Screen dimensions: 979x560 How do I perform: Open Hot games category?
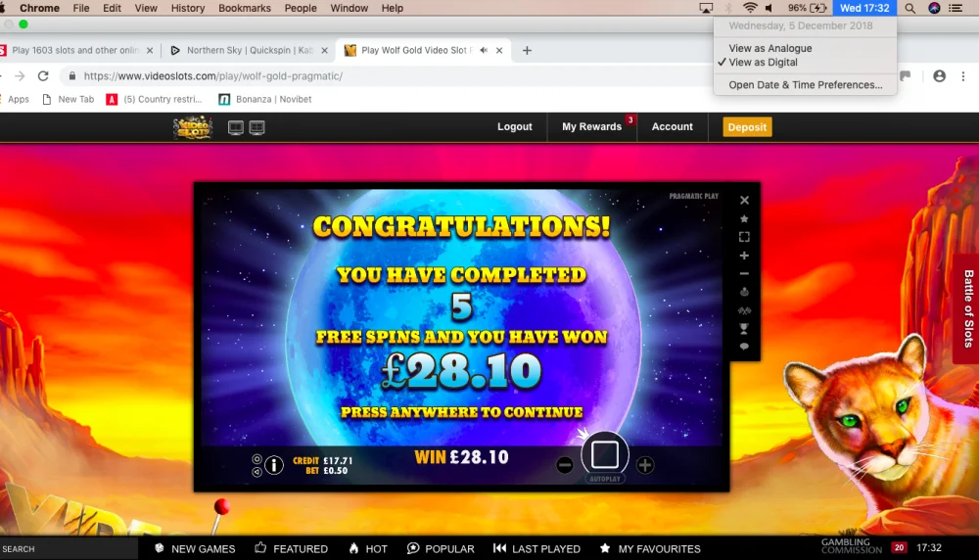click(368, 549)
